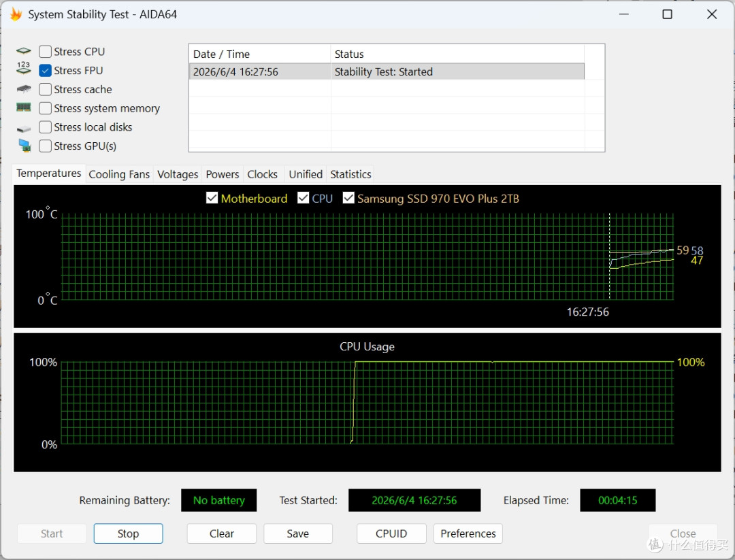Click the RAM module icon beside Stress system memory
The height and width of the screenshot is (560, 735).
click(23, 108)
